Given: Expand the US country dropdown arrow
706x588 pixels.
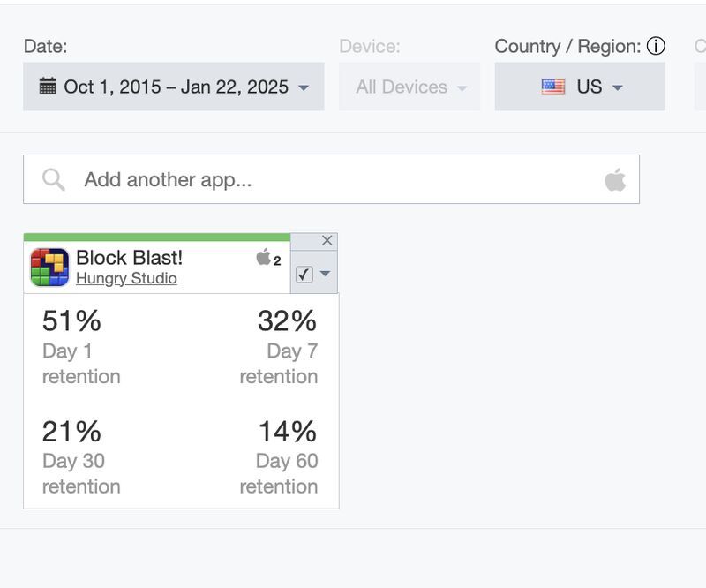Looking at the screenshot, I should coord(618,87).
